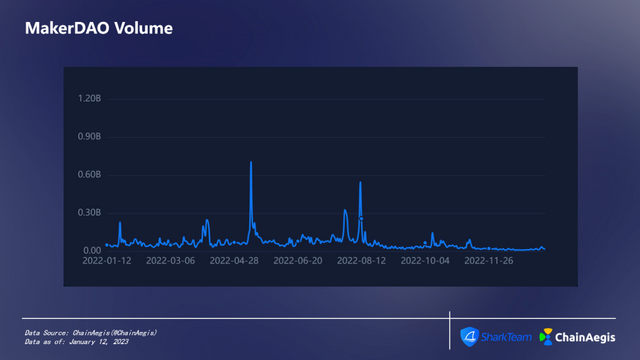Click the 2022-10-04 date label
640x360 pixels.
[425, 261]
